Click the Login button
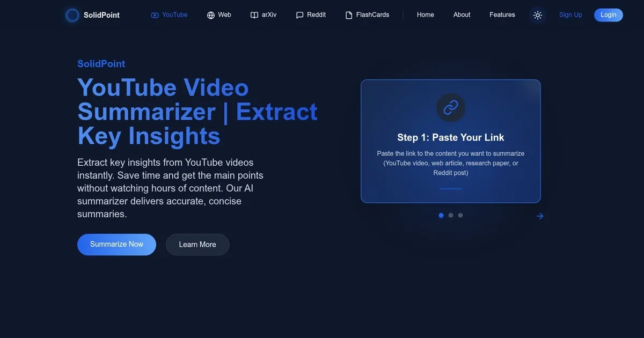The height and width of the screenshot is (338, 644). pyautogui.click(x=608, y=15)
